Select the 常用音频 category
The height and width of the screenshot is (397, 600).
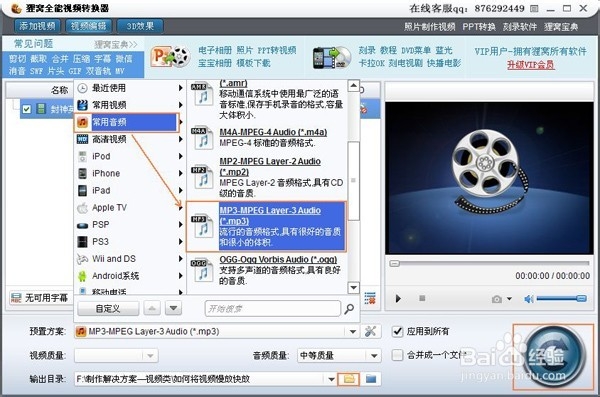click(126, 122)
